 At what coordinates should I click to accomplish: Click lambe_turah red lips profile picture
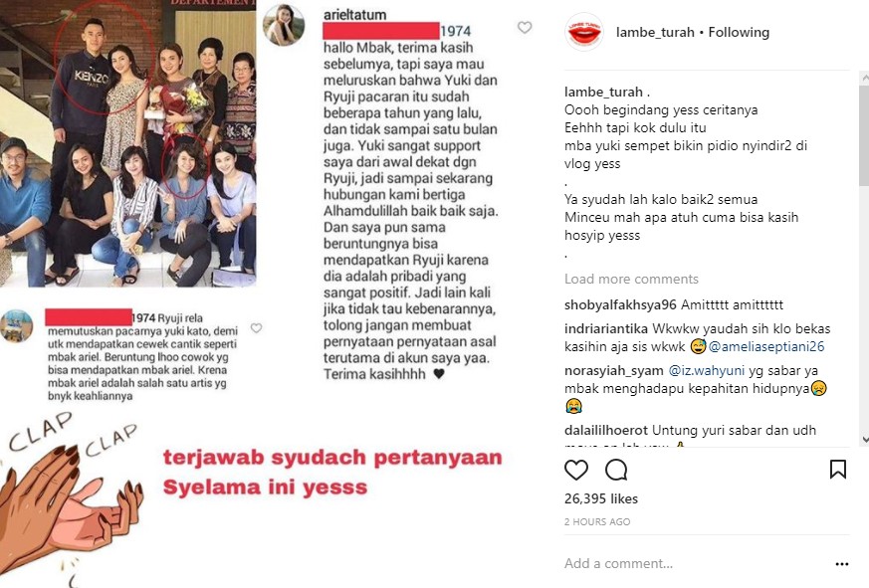click(x=584, y=33)
